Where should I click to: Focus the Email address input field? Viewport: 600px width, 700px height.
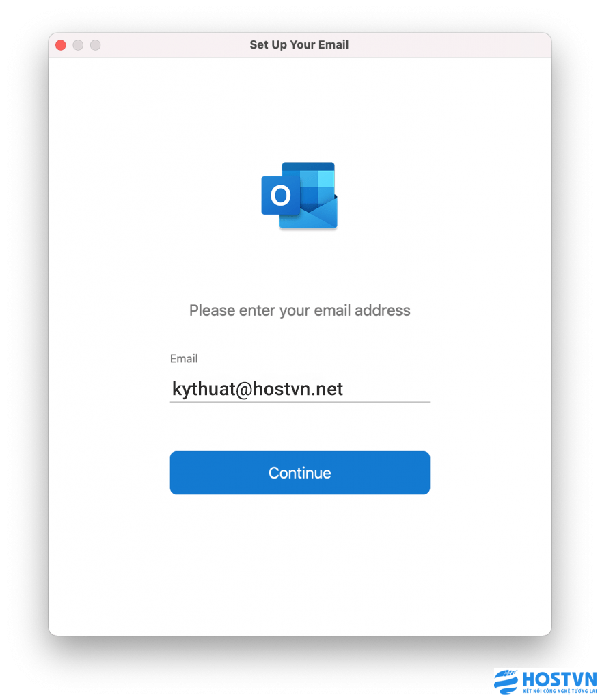click(x=299, y=389)
